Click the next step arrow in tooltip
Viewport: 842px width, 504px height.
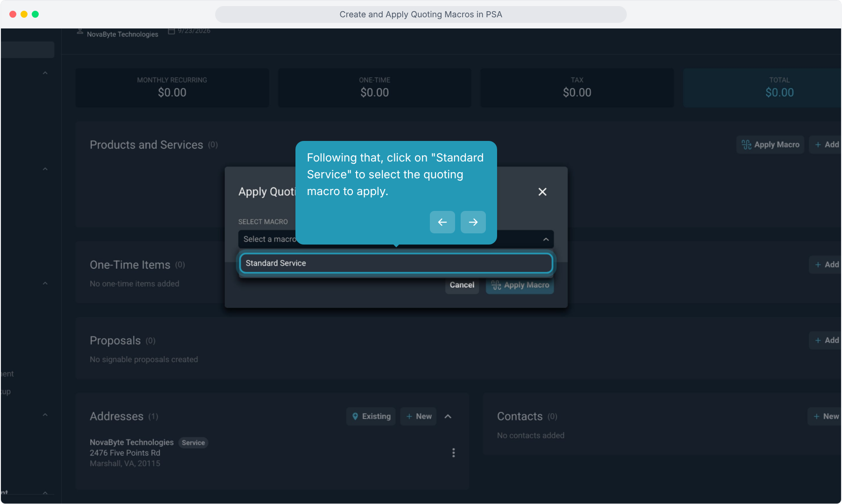coord(473,222)
